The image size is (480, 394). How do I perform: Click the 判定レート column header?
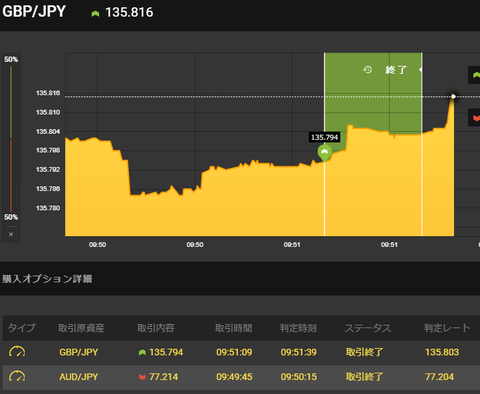coord(447,328)
